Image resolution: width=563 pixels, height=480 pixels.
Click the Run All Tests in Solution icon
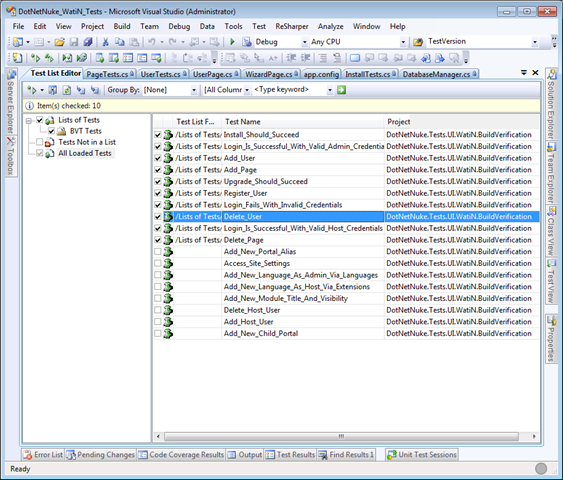[x=49, y=58]
